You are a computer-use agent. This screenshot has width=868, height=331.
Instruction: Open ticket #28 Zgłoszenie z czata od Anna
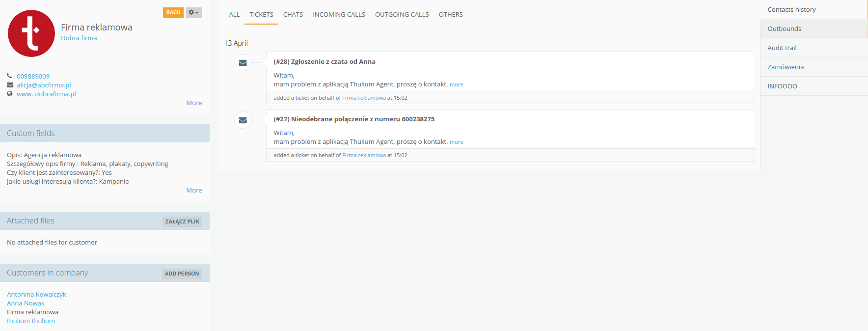[325, 61]
